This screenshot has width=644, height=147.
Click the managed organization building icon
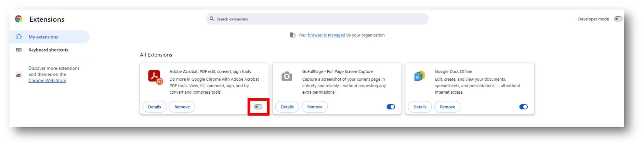coord(292,35)
